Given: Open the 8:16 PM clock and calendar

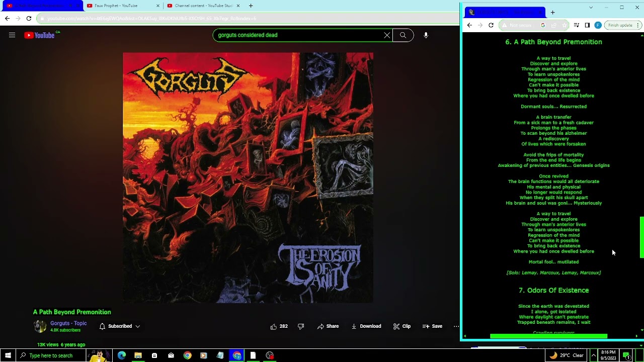Looking at the screenshot, I should (608, 355).
